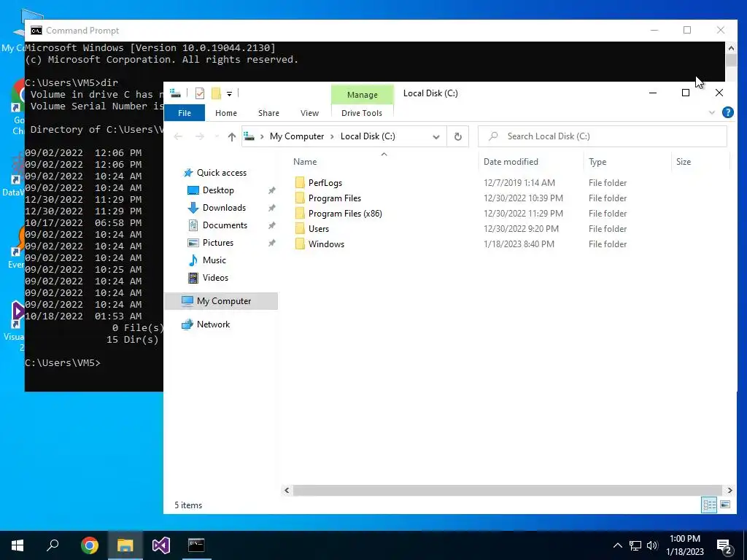Click Local Disk (C:) in address breadcrumb
The image size is (747, 560).
[368, 136]
